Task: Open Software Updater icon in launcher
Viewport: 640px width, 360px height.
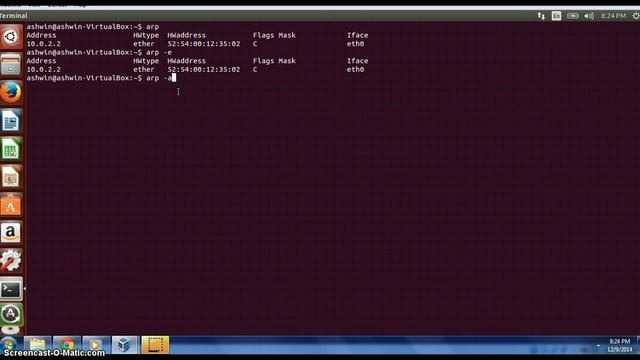Action: click(11, 314)
